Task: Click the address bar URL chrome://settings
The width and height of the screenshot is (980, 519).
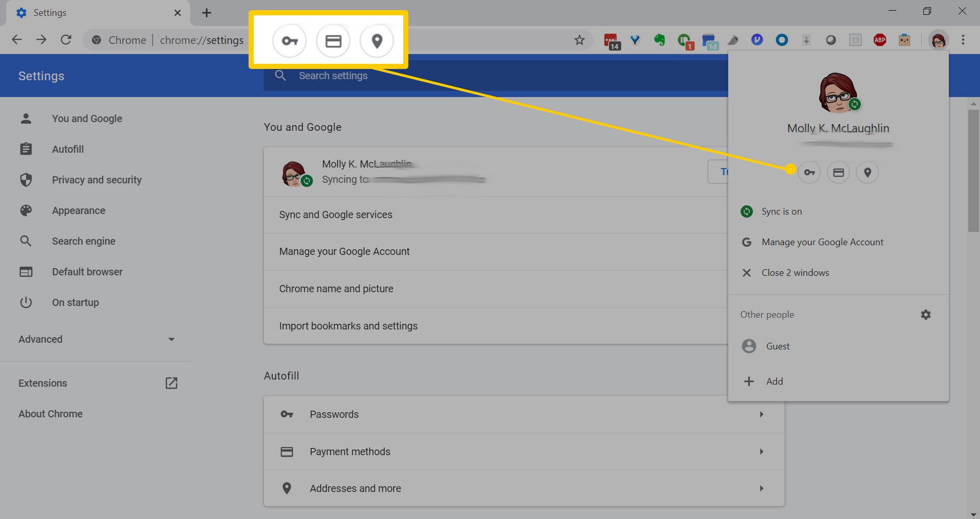Action: click(202, 40)
